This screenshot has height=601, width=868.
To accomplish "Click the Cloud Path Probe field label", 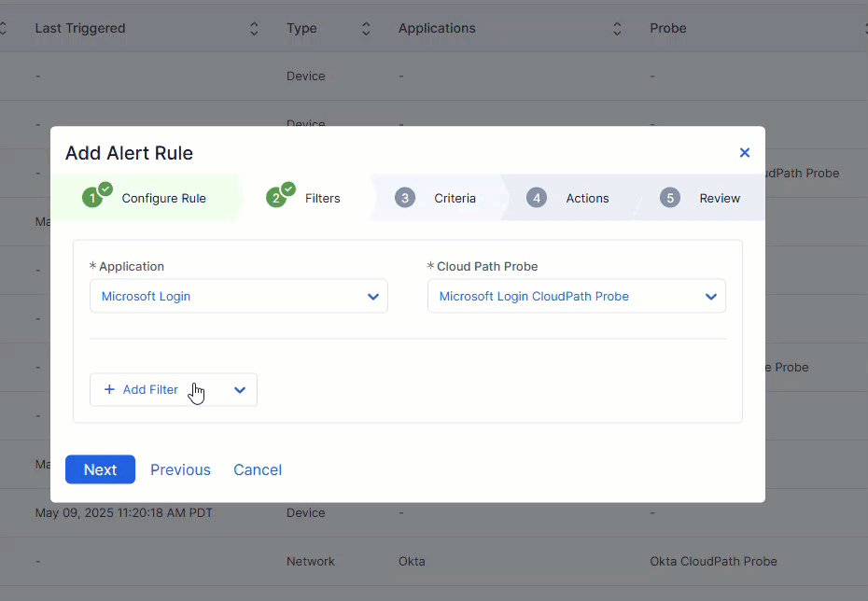I will [487, 266].
